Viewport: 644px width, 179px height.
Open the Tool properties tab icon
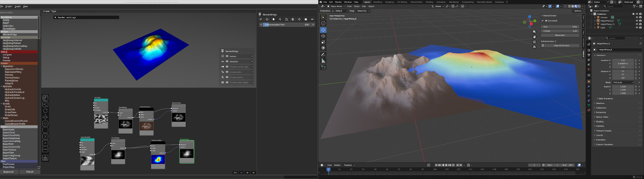(x=589, y=44)
